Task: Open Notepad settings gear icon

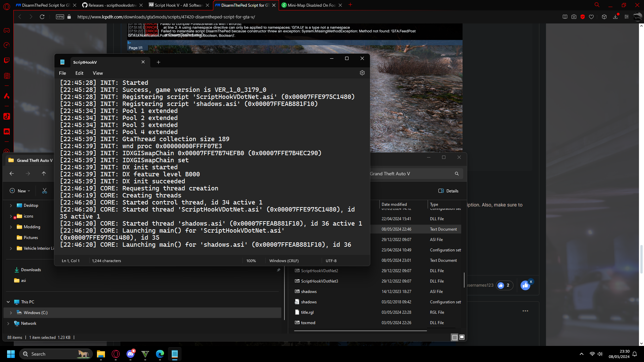Action: click(362, 73)
